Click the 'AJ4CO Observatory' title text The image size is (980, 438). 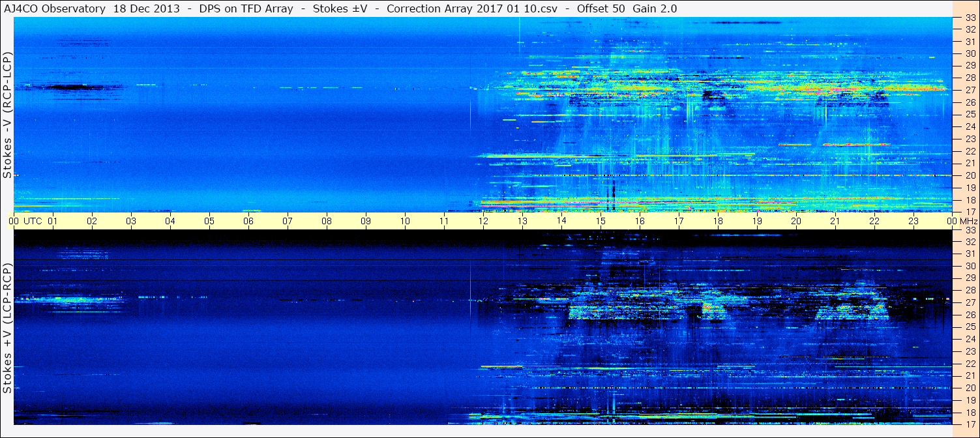tap(53, 8)
